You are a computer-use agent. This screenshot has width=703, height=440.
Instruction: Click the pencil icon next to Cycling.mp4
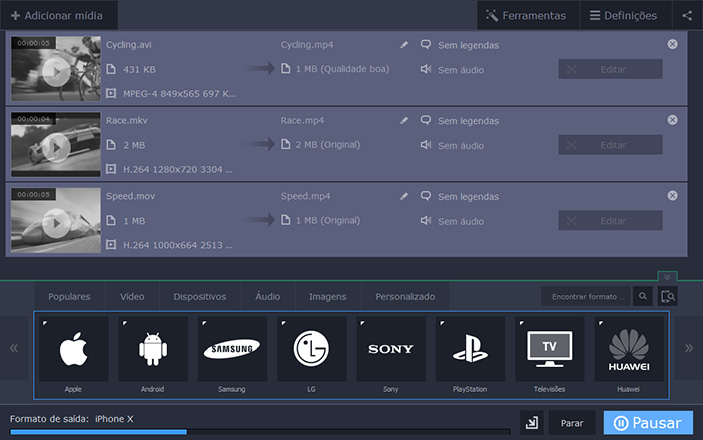pyautogui.click(x=404, y=45)
